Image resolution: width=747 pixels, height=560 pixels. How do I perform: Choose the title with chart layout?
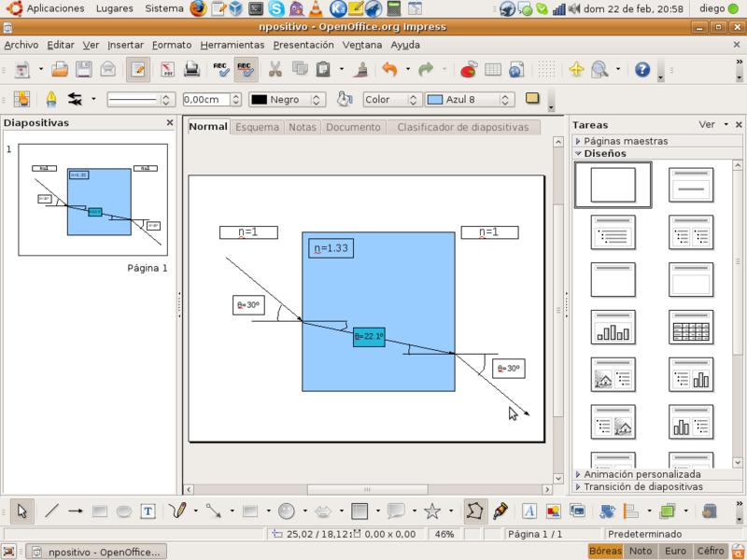pos(613,328)
